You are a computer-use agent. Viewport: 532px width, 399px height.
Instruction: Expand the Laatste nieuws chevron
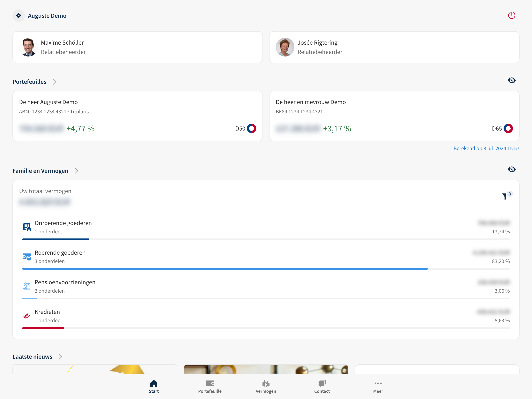60,357
